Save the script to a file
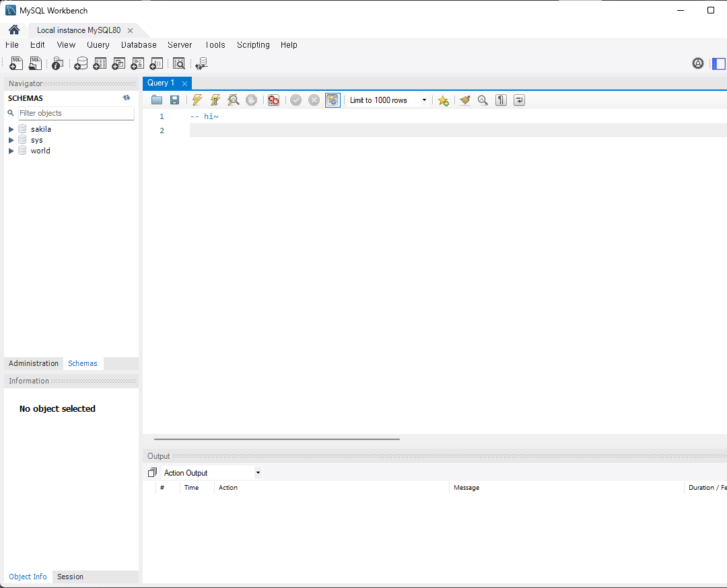Image resolution: width=727 pixels, height=588 pixels. [175, 100]
